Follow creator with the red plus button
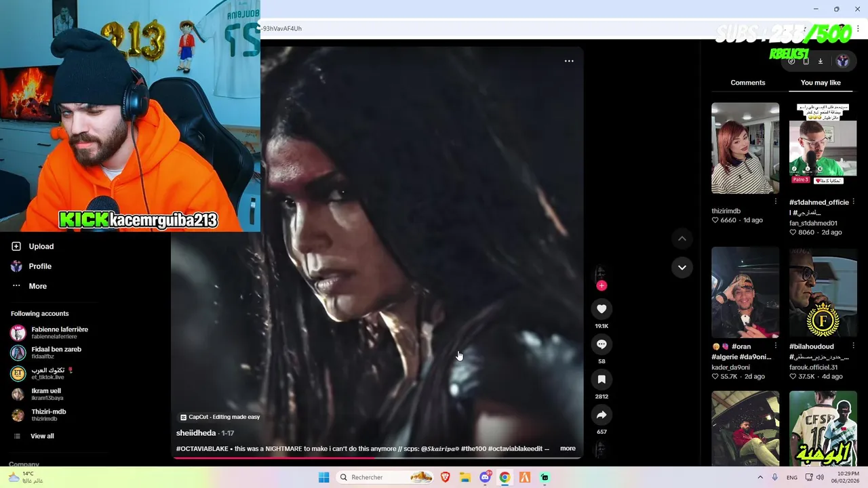This screenshot has width=868, height=488. point(601,285)
